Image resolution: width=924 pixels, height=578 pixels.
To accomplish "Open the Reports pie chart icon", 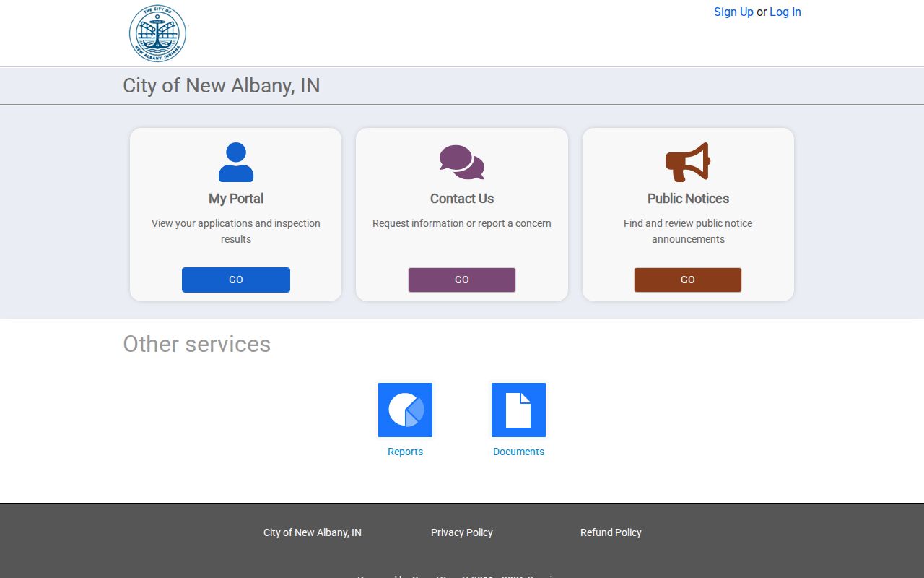I will (405, 410).
